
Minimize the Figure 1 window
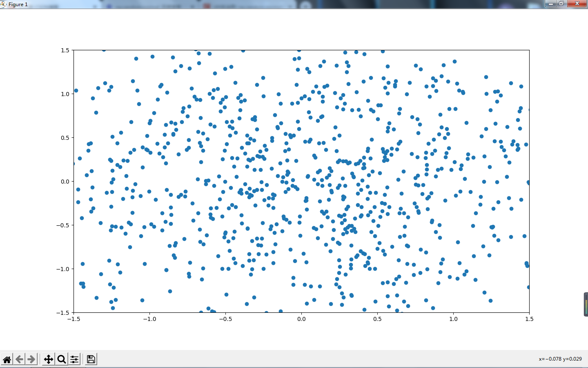tap(551, 3)
